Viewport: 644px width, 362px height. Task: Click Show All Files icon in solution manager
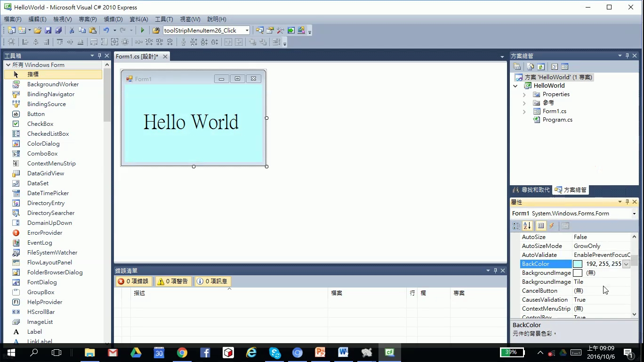click(531, 66)
